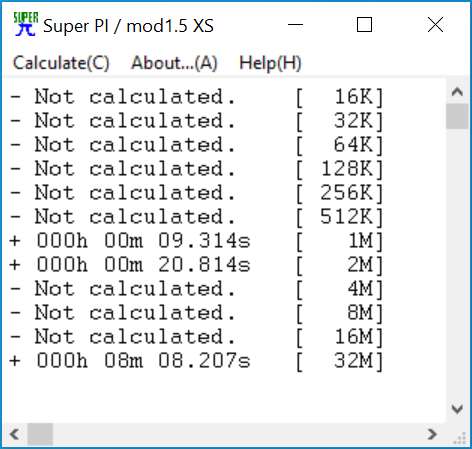Open the Calculate(C) menu
The height and width of the screenshot is (449, 472).
(61, 63)
